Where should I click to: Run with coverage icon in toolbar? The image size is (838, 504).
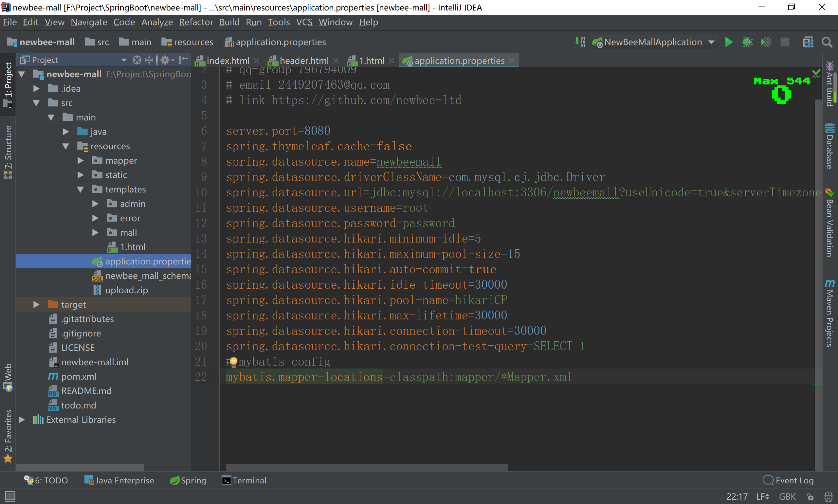pyautogui.click(x=766, y=42)
